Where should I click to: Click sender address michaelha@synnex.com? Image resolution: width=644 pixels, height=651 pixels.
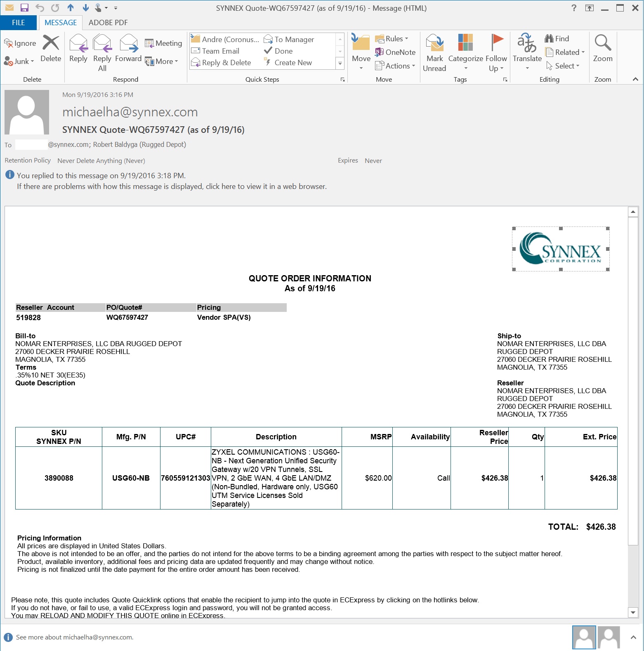coord(130,112)
